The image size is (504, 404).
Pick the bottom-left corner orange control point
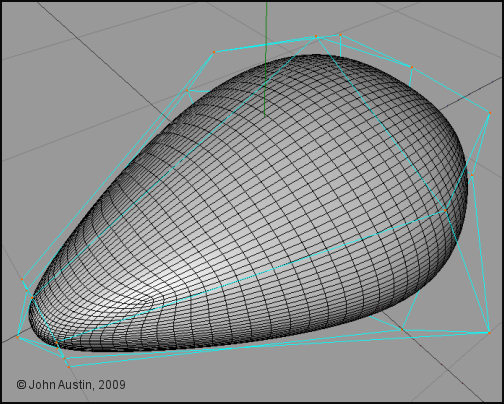[17, 337]
